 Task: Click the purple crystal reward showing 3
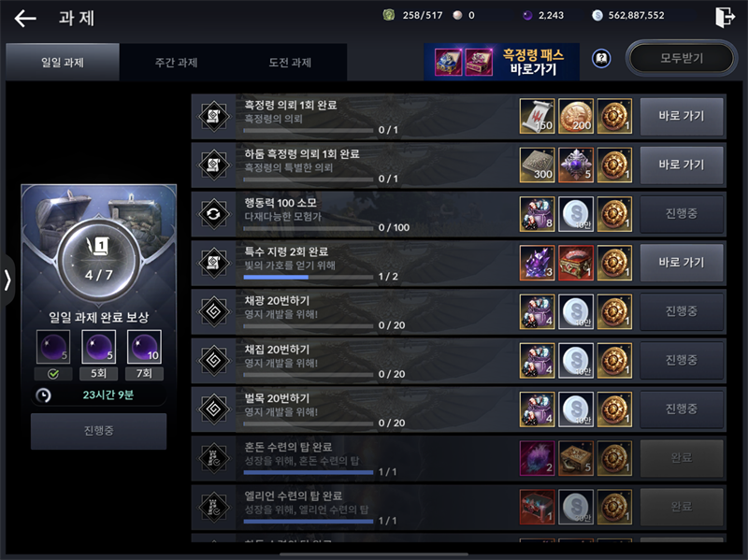pos(537,263)
